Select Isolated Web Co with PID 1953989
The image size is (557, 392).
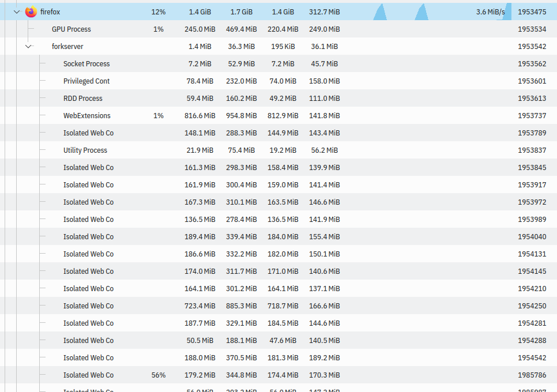pyautogui.click(x=278, y=220)
